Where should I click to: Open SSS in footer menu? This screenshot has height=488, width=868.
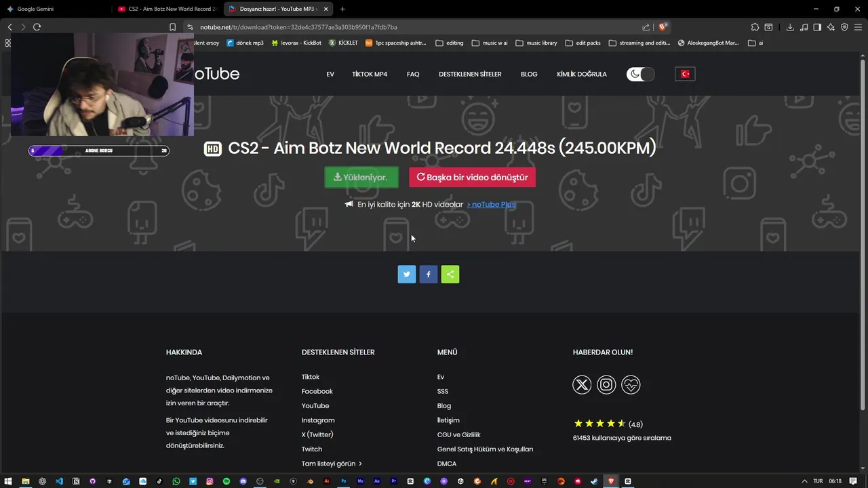[x=443, y=391]
